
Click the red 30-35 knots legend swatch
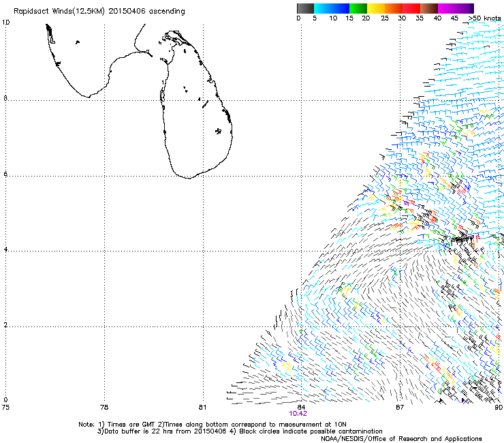coord(411,8)
